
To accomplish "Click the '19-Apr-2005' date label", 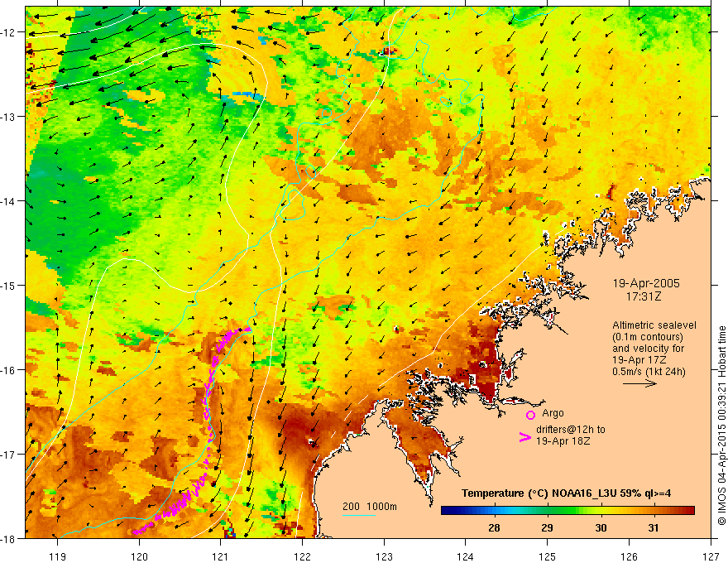I will 646,283.
